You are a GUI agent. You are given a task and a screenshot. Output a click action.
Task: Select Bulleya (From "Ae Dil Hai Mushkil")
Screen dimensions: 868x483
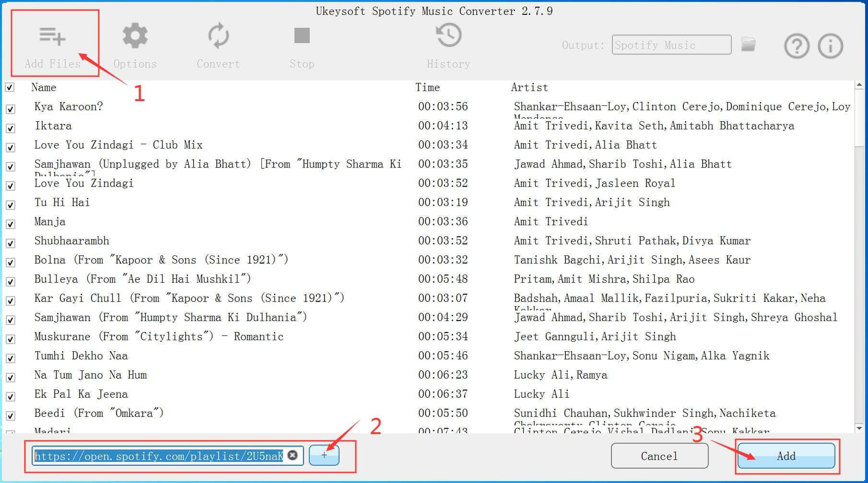coord(142,279)
